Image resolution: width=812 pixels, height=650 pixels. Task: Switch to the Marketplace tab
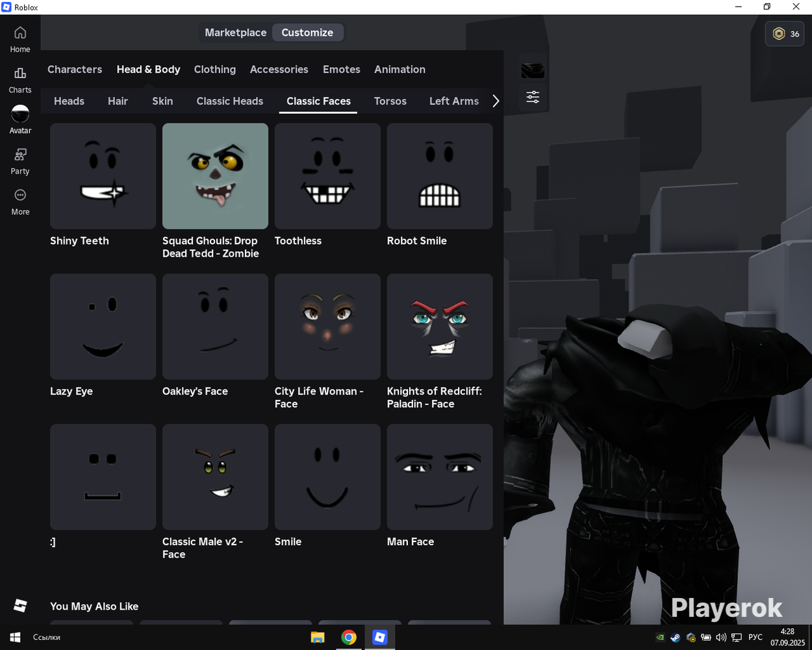pyautogui.click(x=235, y=32)
